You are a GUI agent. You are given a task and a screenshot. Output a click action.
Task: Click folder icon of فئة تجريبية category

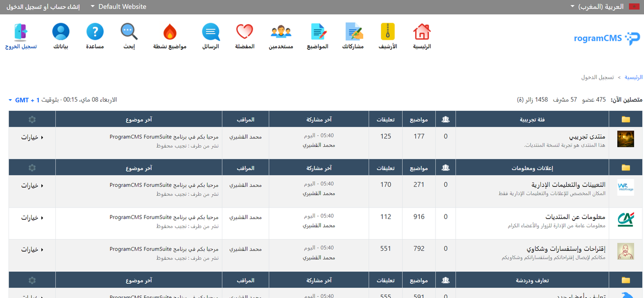(626, 120)
